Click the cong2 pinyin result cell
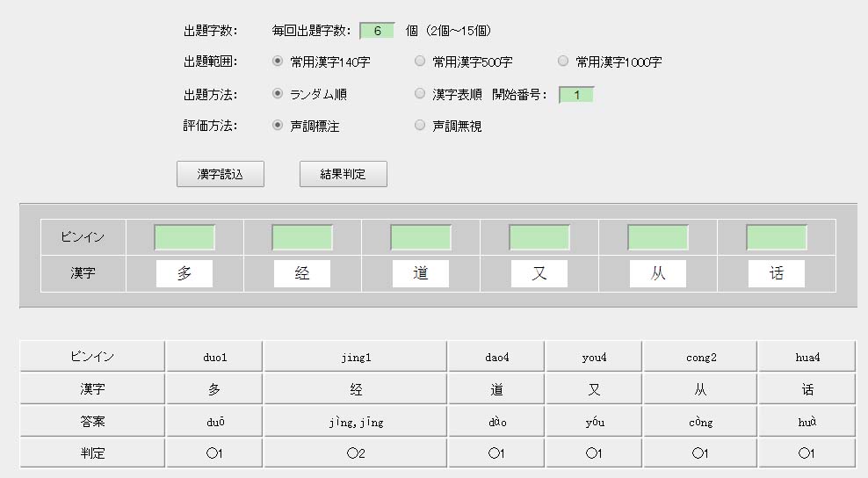 699,357
